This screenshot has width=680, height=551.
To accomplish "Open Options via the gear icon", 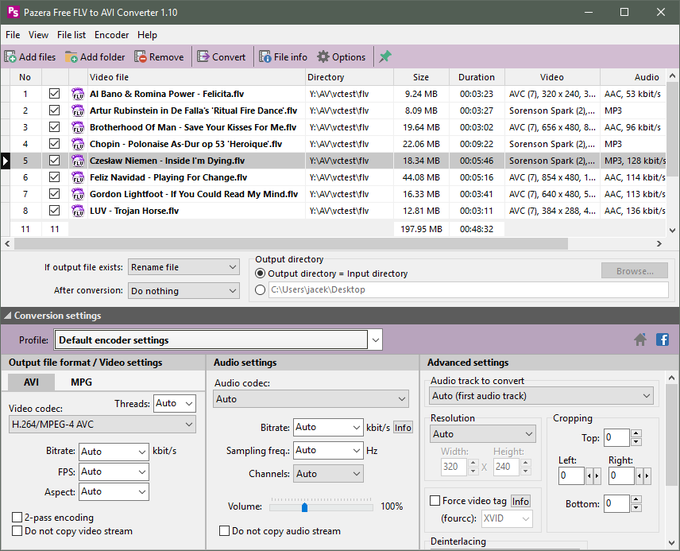I will pos(323,57).
